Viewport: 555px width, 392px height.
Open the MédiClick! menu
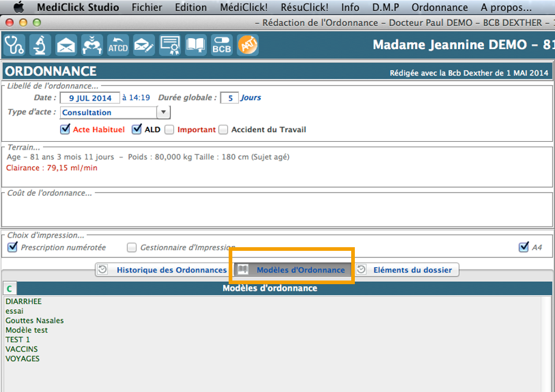(244, 7)
